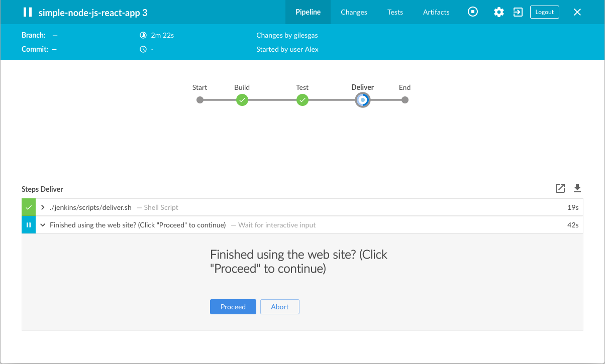Collapse the Wait for interactive input step

(x=43, y=225)
